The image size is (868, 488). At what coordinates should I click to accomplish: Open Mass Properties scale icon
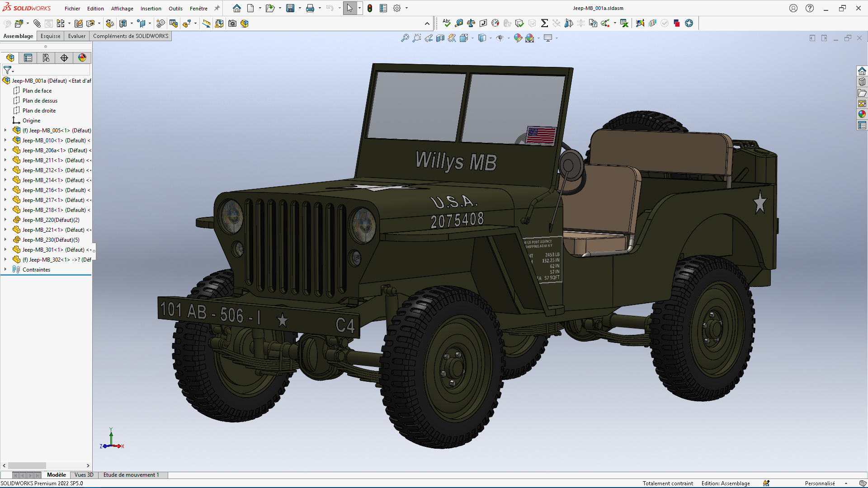pos(471,23)
